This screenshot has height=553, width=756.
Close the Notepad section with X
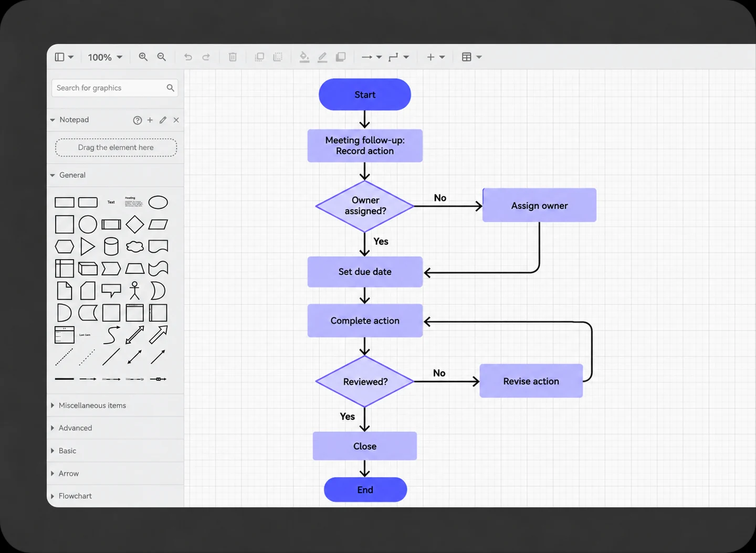[176, 120]
